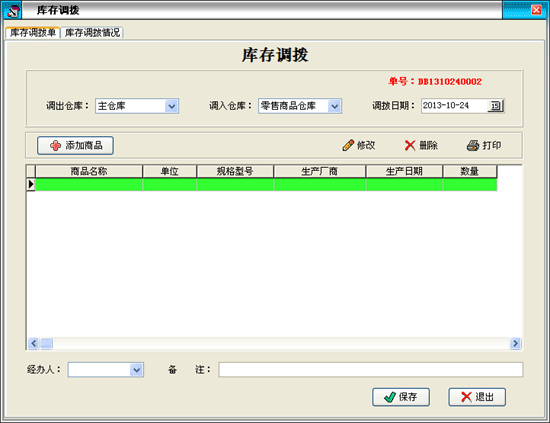The height and width of the screenshot is (423, 550).
Task: Click the 备注 remarks input field
Action: [x=371, y=370]
